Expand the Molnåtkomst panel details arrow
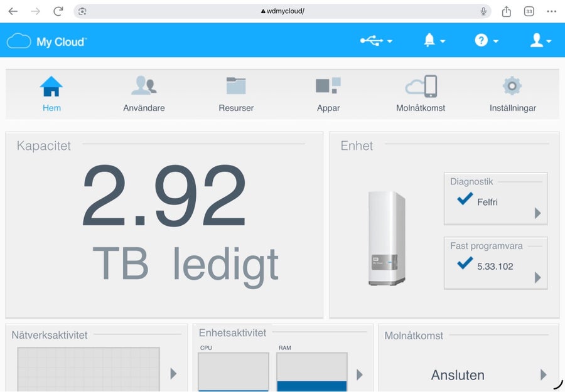The image size is (565, 392). 544,374
